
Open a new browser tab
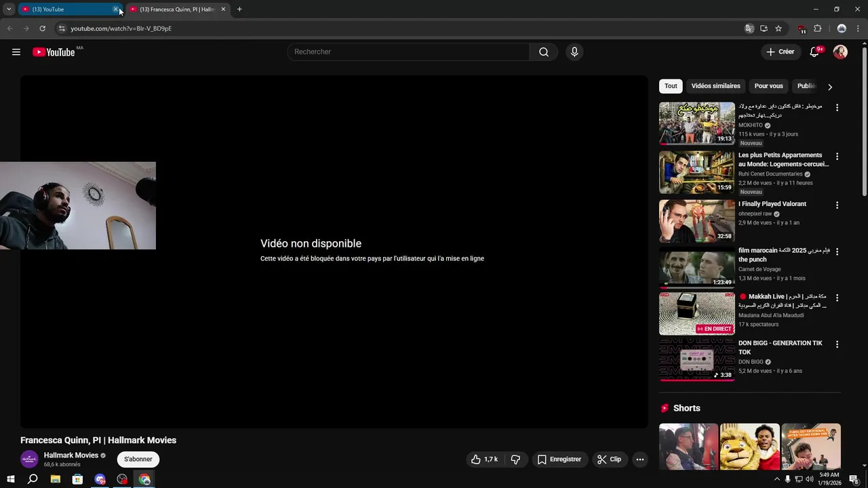239,9
